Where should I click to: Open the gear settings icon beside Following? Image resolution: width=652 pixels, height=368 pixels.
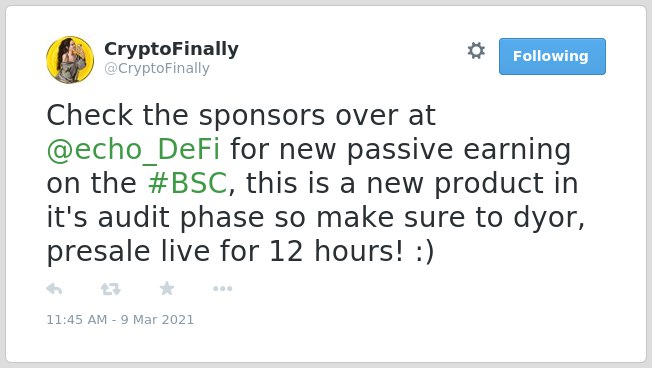pyautogui.click(x=476, y=51)
